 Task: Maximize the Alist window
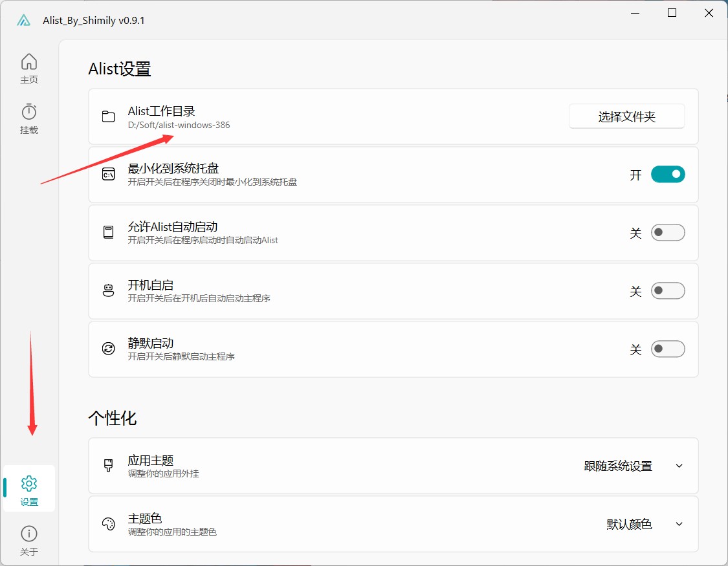point(672,13)
